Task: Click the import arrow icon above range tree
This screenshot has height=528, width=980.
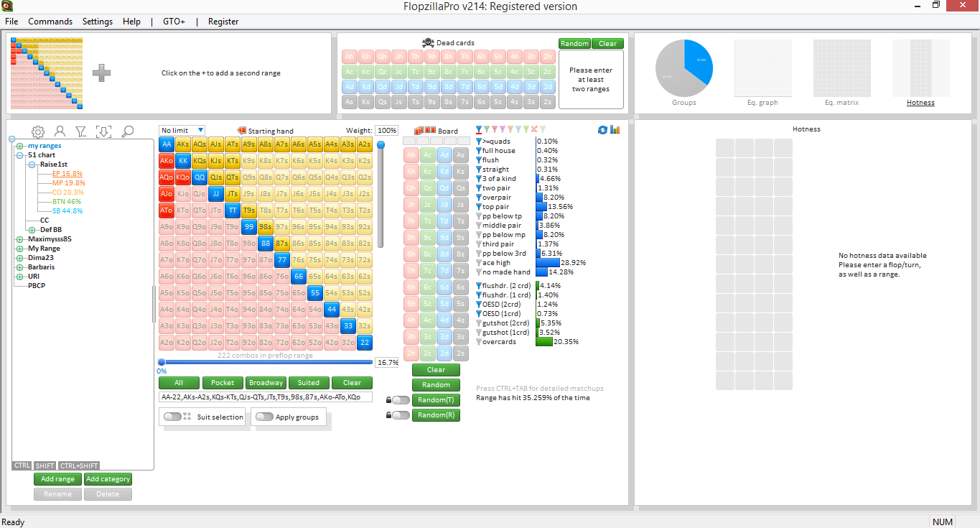Action: tap(103, 131)
